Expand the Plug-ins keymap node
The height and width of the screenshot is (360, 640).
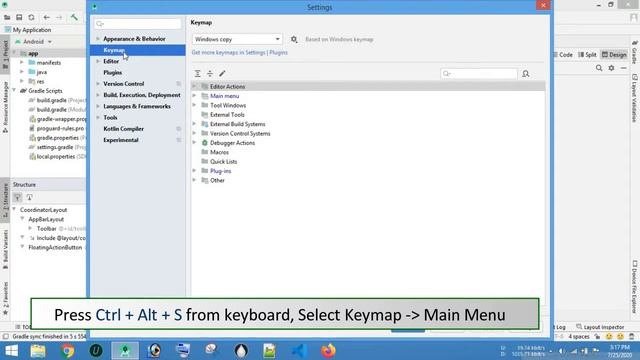[195, 171]
